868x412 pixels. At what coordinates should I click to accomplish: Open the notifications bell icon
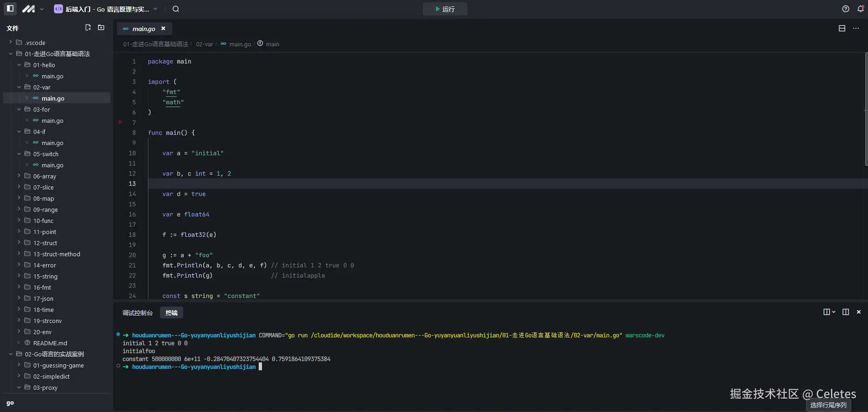point(861,9)
